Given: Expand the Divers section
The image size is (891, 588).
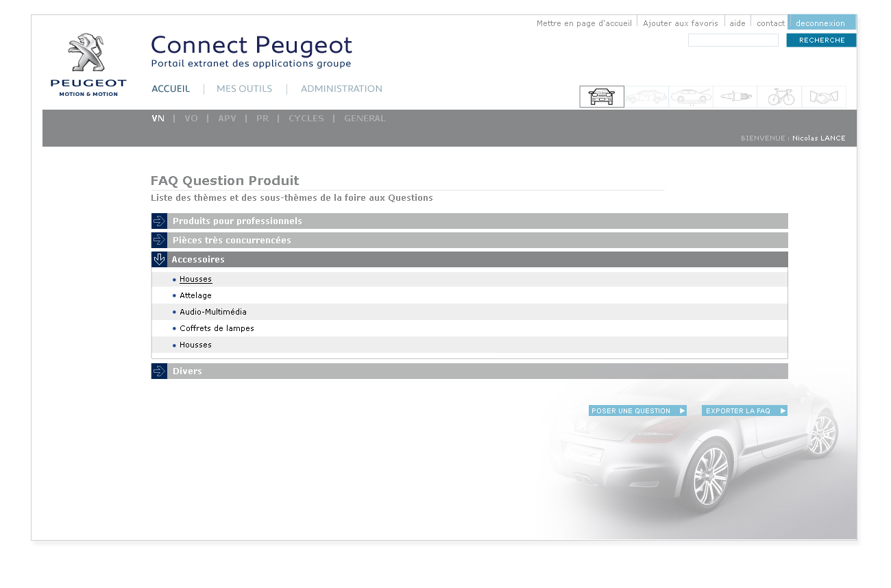Looking at the screenshot, I should click(159, 371).
